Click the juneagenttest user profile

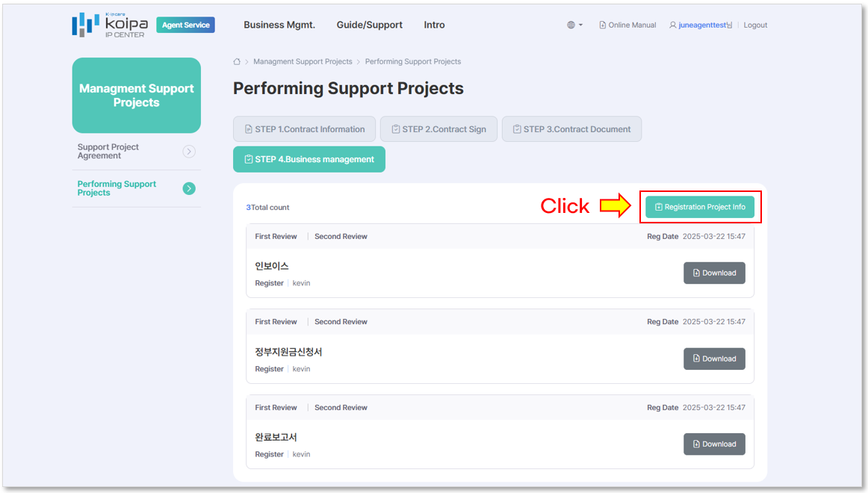pyautogui.click(x=701, y=25)
